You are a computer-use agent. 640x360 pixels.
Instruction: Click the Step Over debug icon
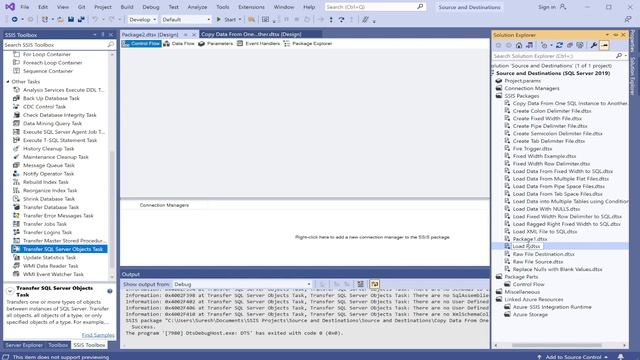pyautogui.click(x=341, y=19)
